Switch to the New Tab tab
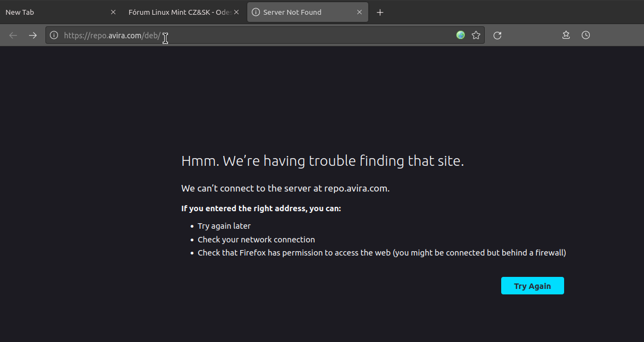 coord(49,12)
